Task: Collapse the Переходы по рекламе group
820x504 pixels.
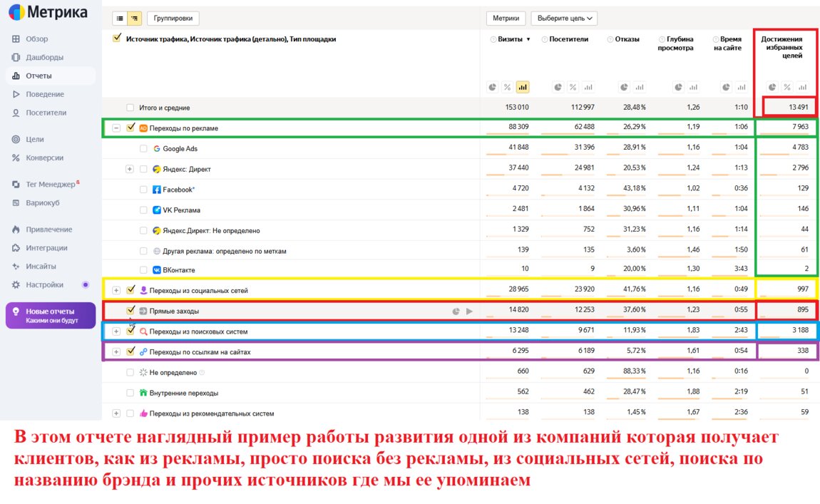Action: tap(116, 128)
